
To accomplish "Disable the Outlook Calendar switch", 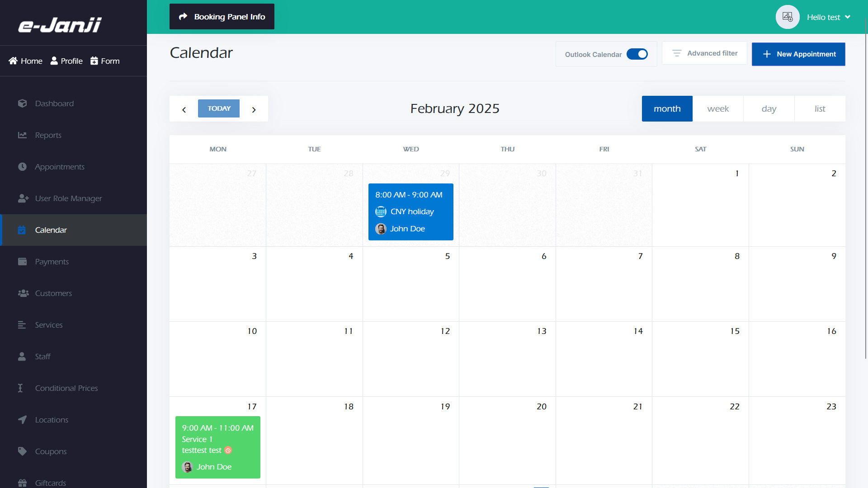I will click(x=637, y=54).
